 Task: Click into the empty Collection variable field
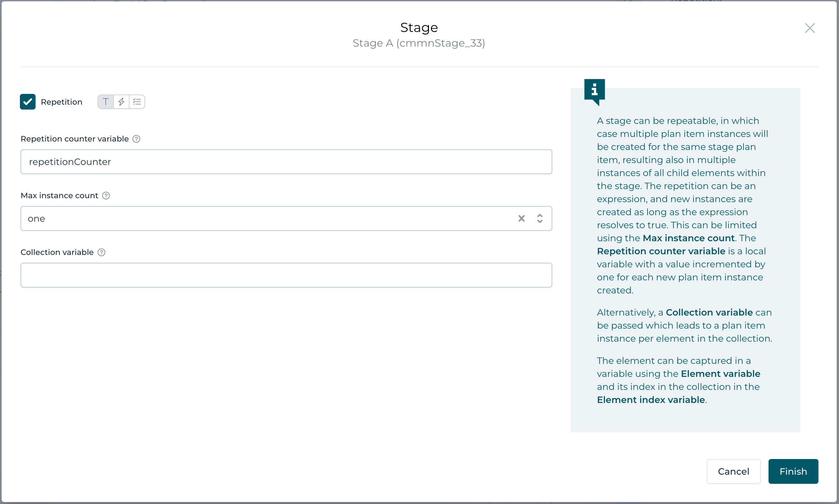(286, 275)
